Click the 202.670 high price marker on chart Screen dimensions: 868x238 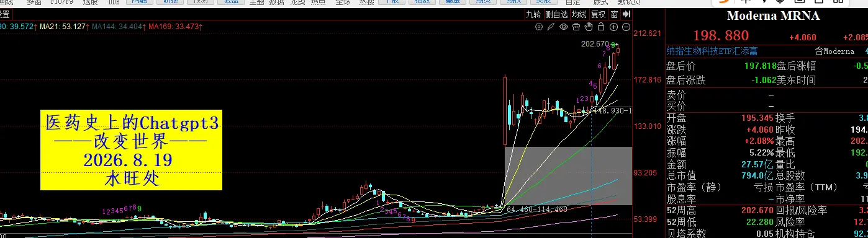(595, 44)
